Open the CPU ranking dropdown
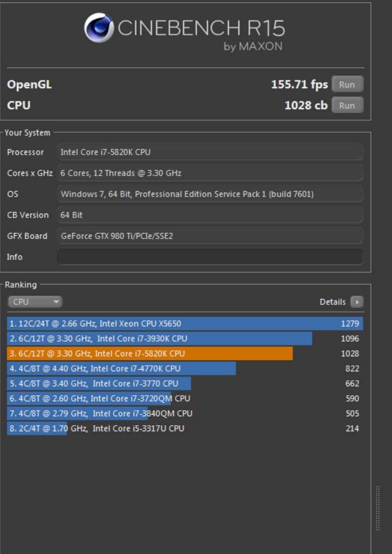Viewport: 392px width, 554px height. 35,301
